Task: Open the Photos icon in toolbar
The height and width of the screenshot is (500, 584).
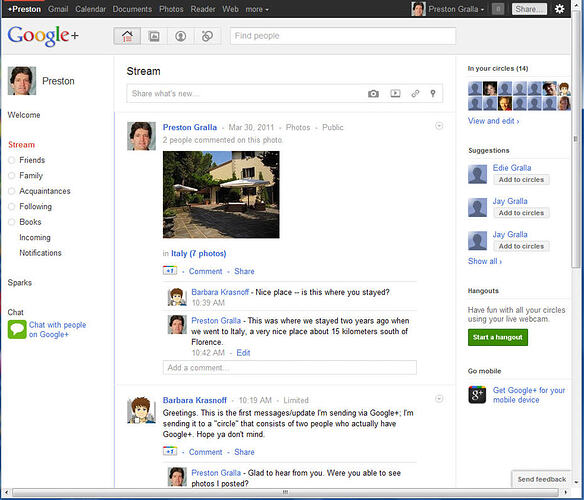Action: (154, 36)
